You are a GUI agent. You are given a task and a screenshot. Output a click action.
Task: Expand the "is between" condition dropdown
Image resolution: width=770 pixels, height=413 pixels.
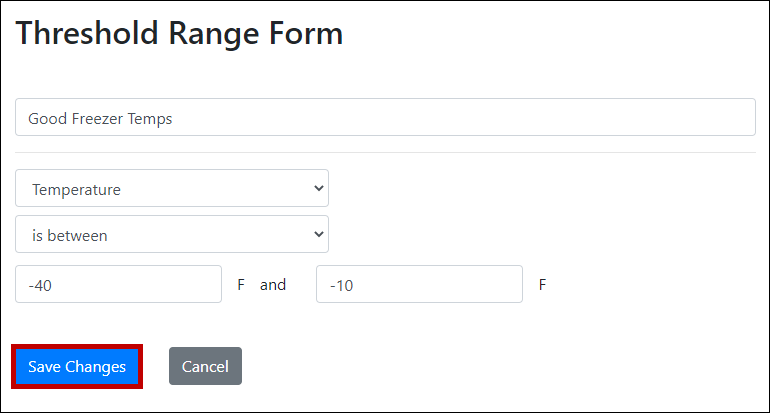click(x=172, y=235)
